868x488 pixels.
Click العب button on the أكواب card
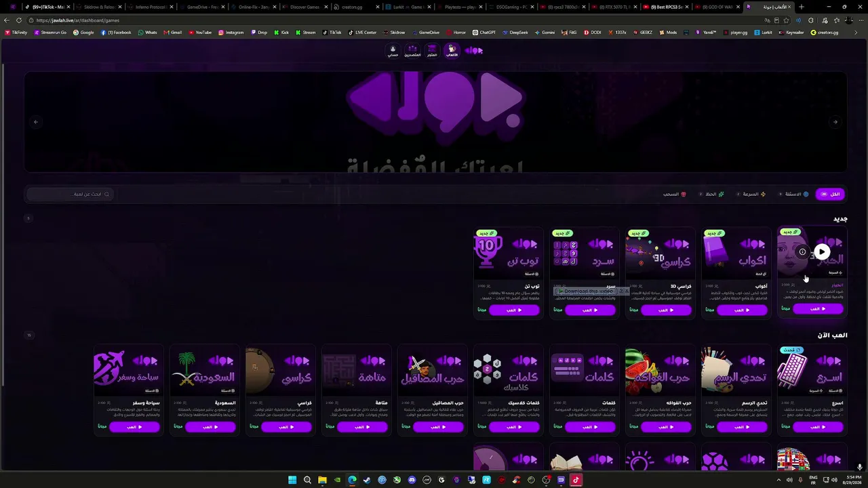point(742,310)
